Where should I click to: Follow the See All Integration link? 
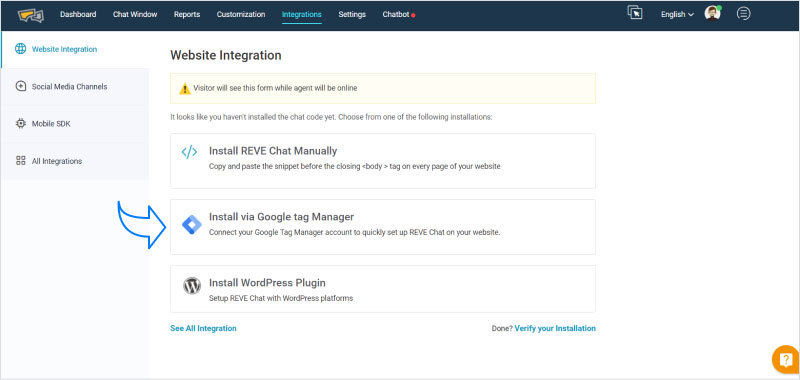click(203, 328)
